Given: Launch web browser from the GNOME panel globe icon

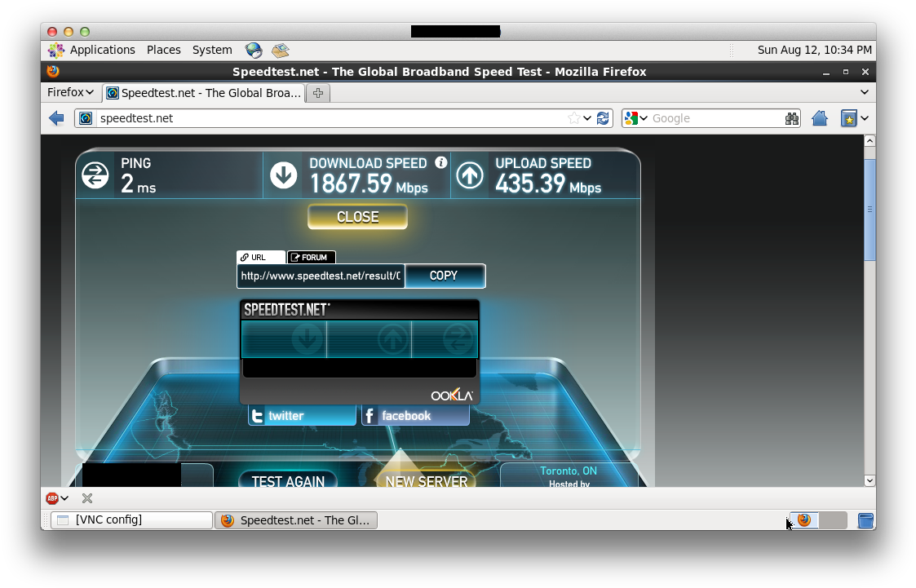Looking at the screenshot, I should click(x=254, y=50).
